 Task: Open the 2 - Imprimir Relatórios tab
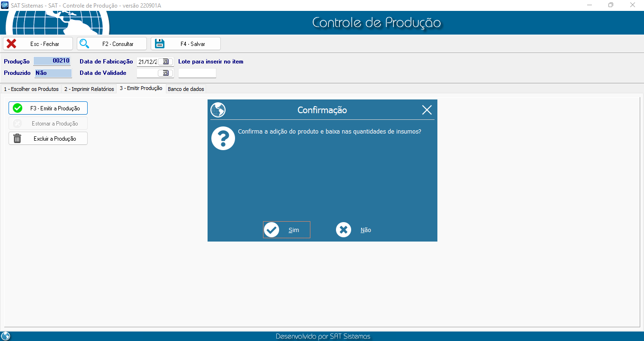pos(89,89)
